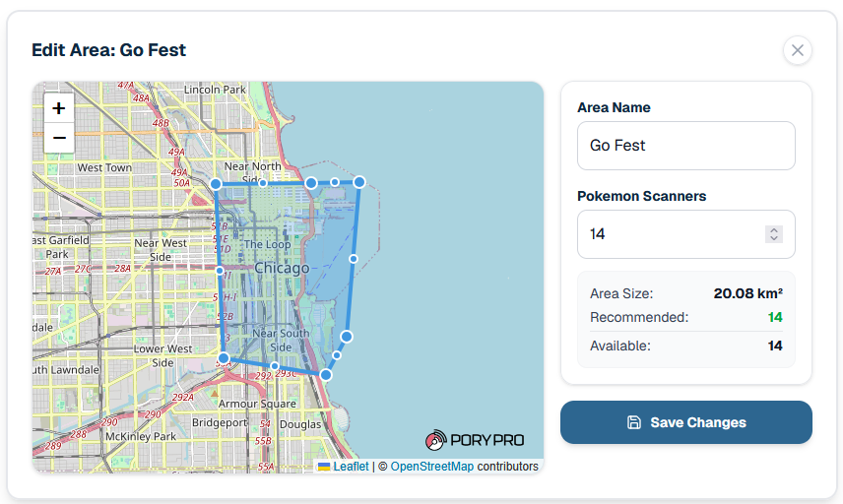Click the West Town map label
The width and height of the screenshot is (843, 504).
pos(104,167)
